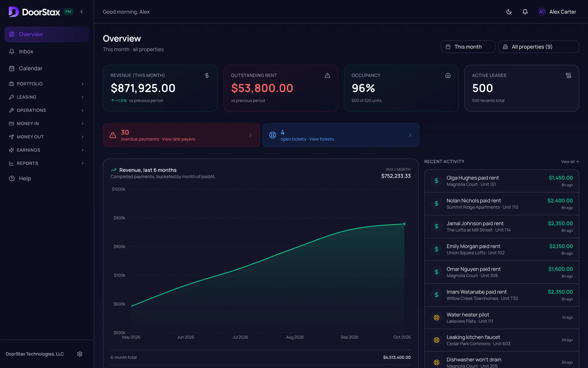Expand the Money In section
The height and width of the screenshot is (368, 588).
(47, 124)
